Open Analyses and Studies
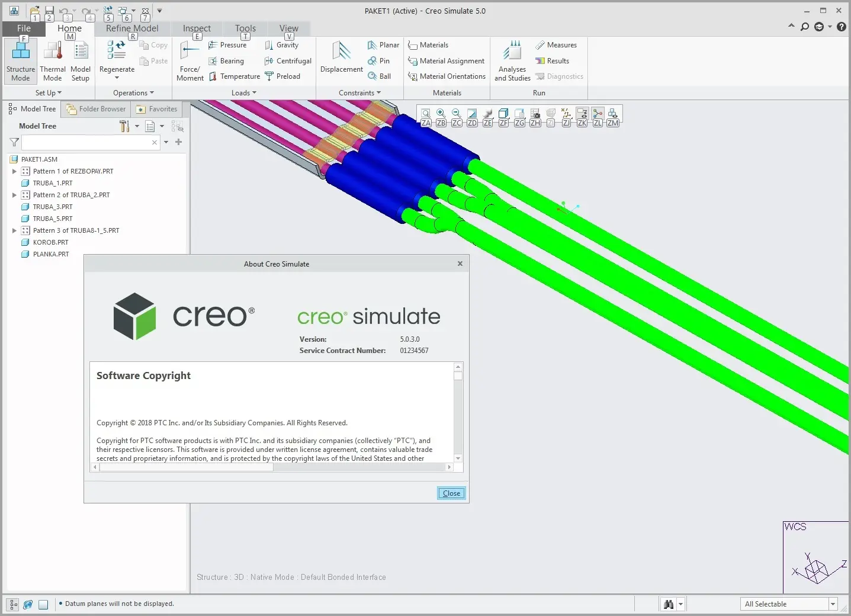Image resolution: width=851 pixels, height=616 pixels. pyautogui.click(x=513, y=61)
